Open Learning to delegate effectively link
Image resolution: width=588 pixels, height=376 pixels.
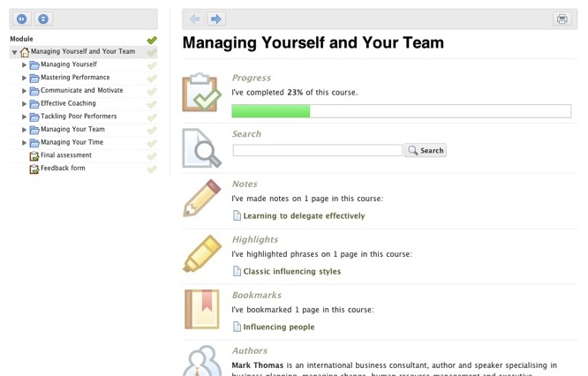(304, 216)
